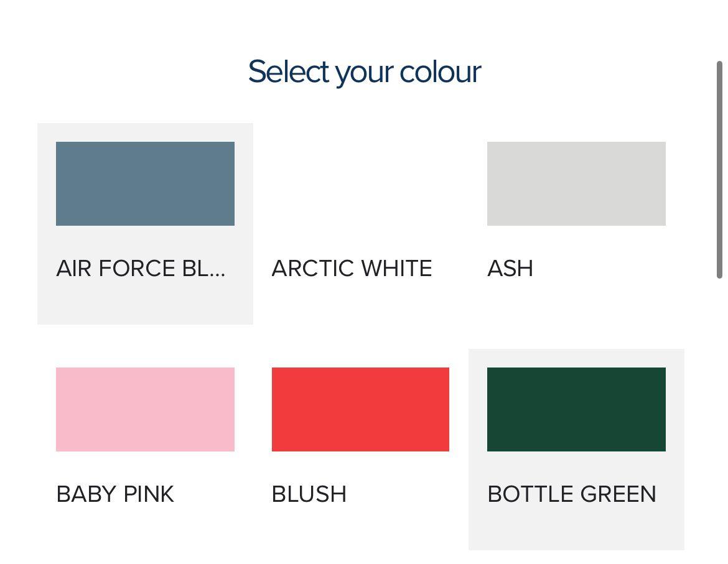Select the Air Force Blue colour swatch
Image resolution: width=728 pixels, height=564 pixels.
pos(145,183)
